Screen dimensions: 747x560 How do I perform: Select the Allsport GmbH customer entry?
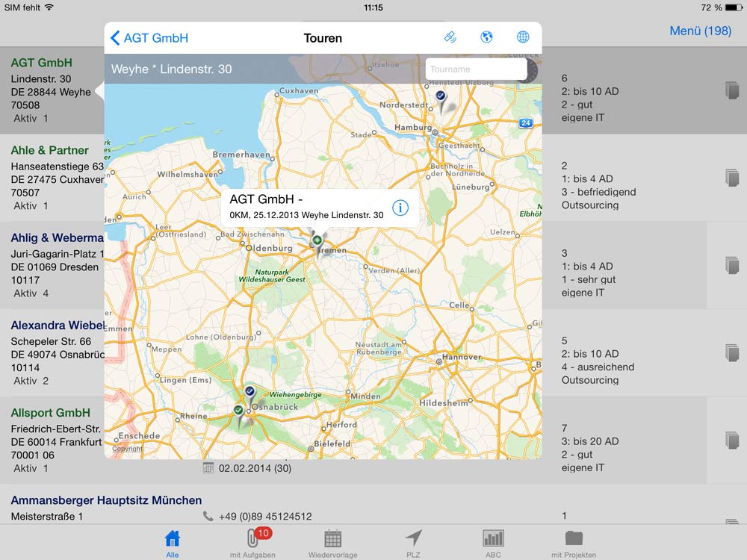click(51, 414)
